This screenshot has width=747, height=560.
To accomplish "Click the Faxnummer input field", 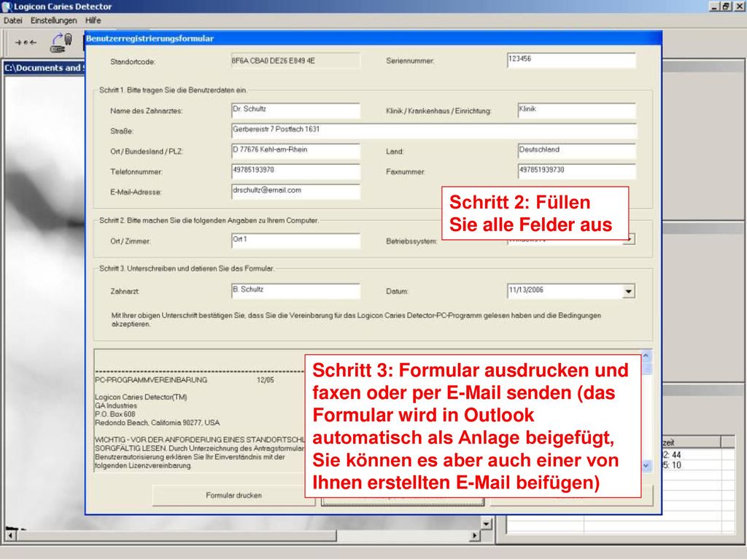I will click(x=576, y=171).
